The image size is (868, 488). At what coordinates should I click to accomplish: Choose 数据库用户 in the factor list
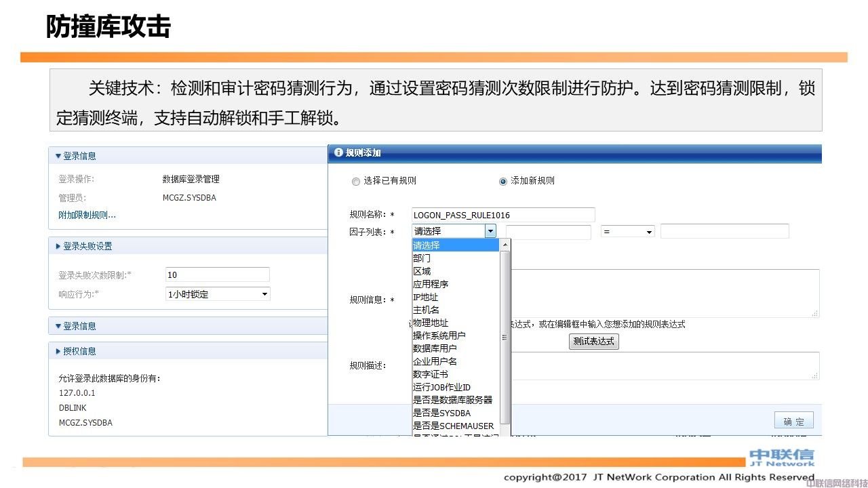pos(456,348)
